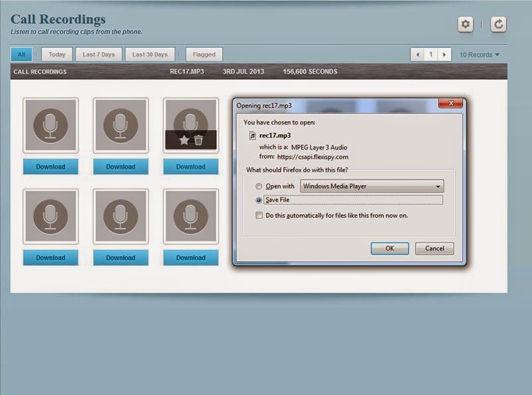Viewport: 532px width, 395px height.
Task: Select the Flagged filter tab
Action: coord(204,55)
